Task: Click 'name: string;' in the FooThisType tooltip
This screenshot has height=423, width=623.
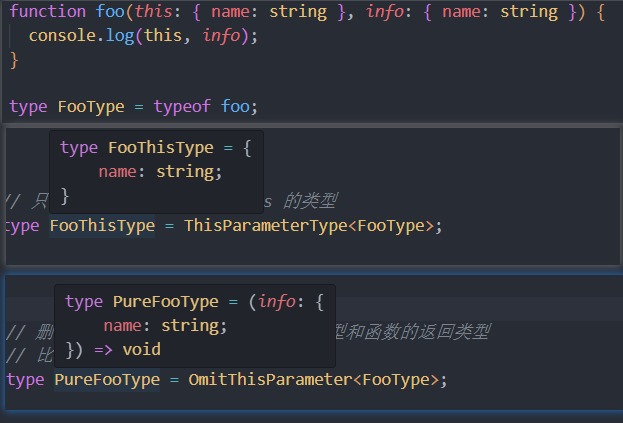Action: click(160, 172)
